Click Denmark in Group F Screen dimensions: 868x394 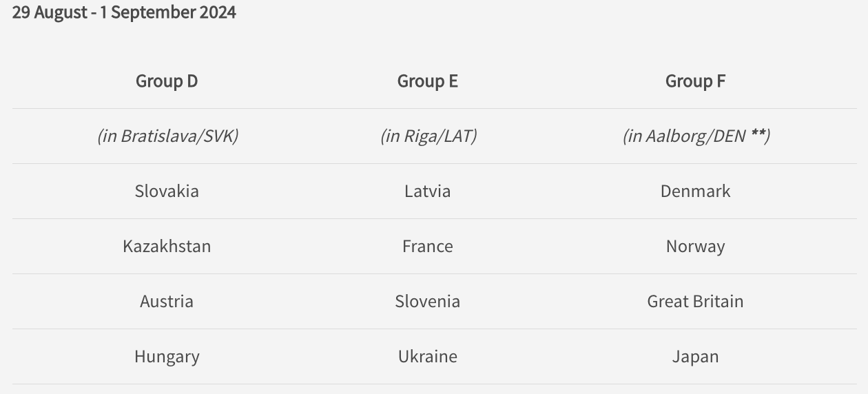pyautogui.click(x=695, y=191)
